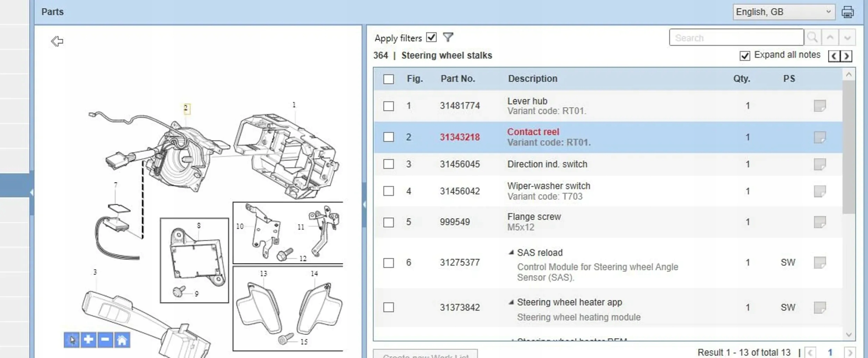
Task: Select part number 999549
Action: pyautogui.click(x=455, y=222)
